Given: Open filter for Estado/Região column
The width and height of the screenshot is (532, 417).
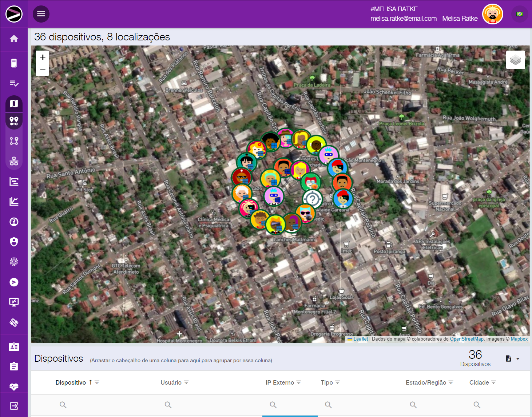Looking at the screenshot, I should tap(451, 382).
